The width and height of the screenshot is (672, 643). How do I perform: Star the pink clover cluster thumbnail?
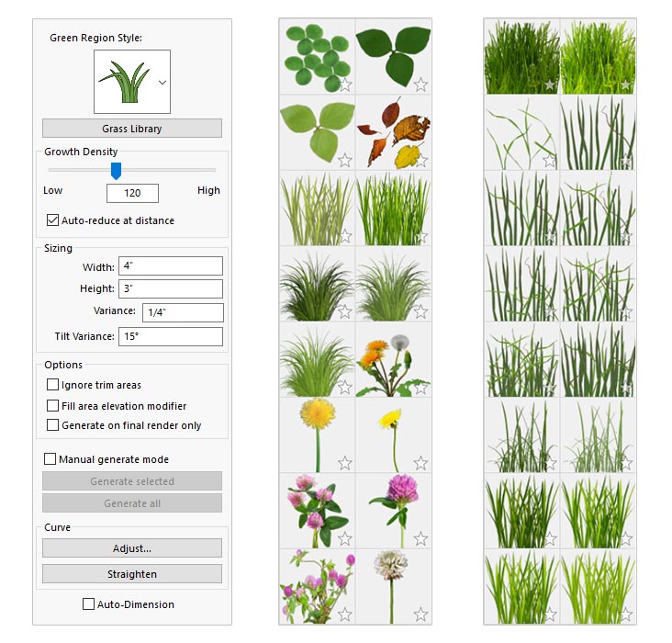345,537
